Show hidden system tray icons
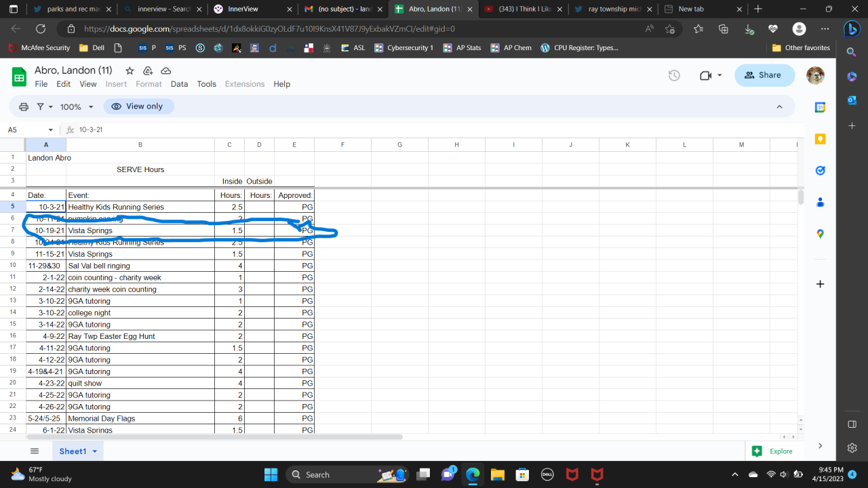Viewport: 868px width, 488px height. click(734, 474)
